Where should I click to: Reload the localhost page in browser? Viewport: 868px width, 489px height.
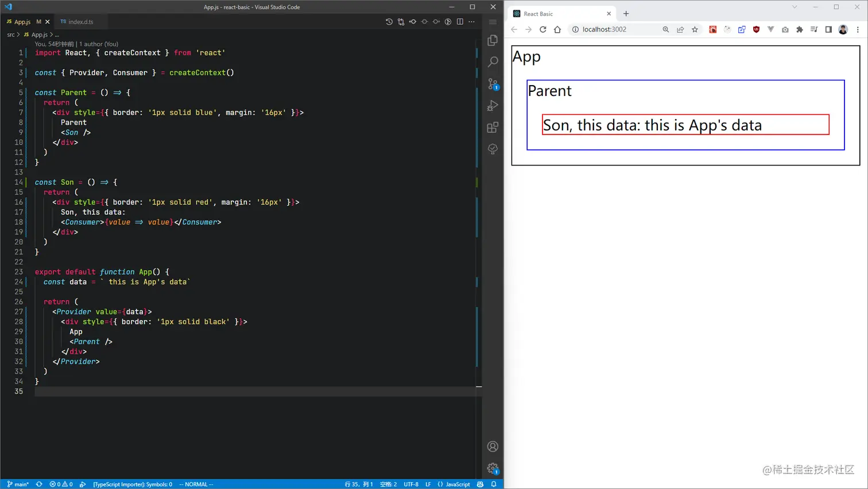point(543,29)
